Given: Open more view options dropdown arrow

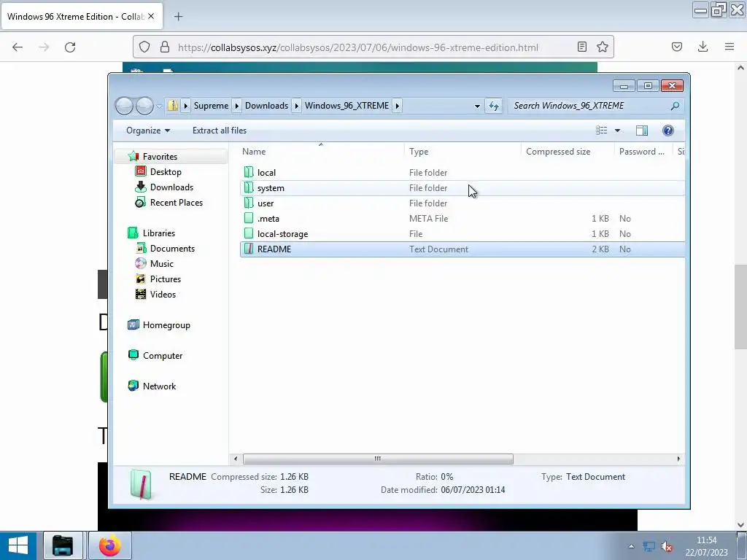Looking at the screenshot, I should click(x=617, y=131).
